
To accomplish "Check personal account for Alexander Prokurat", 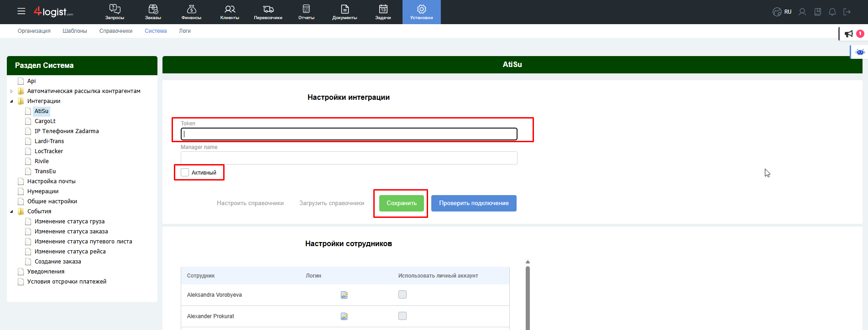I will pos(403,316).
